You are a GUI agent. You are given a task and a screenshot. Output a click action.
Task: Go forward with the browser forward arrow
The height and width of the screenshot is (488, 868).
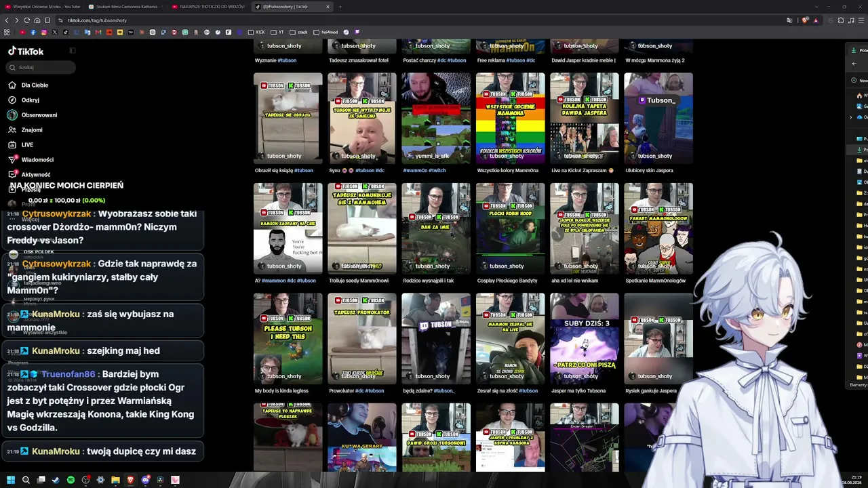pos(17,20)
